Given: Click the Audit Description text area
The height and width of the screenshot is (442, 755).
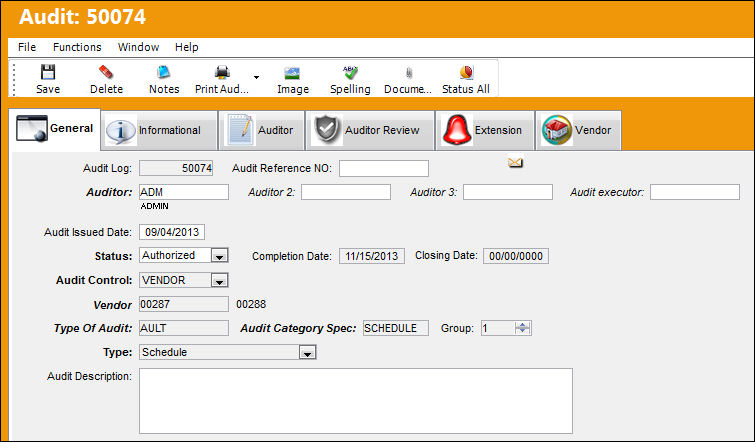Looking at the screenshot, I should 356,401.
